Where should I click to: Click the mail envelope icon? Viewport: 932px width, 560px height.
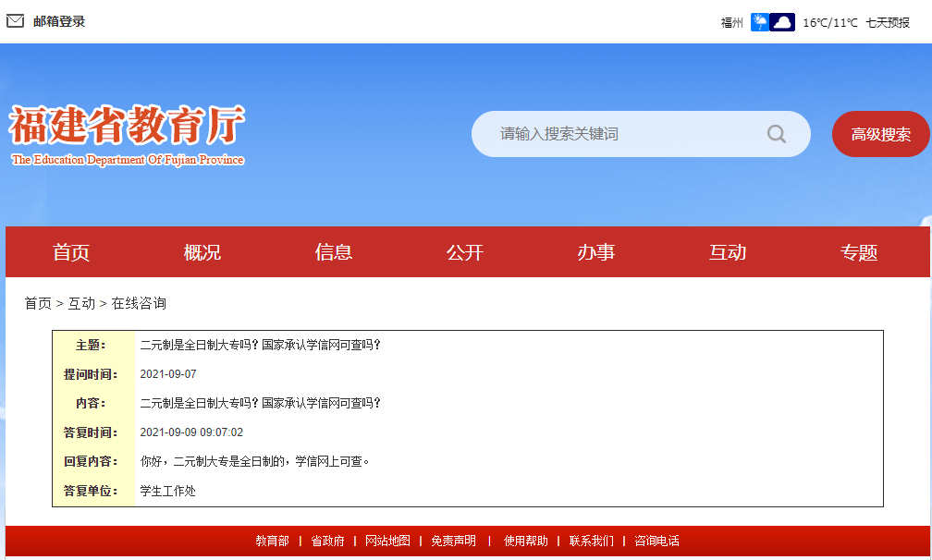click(x=15, y=21)
